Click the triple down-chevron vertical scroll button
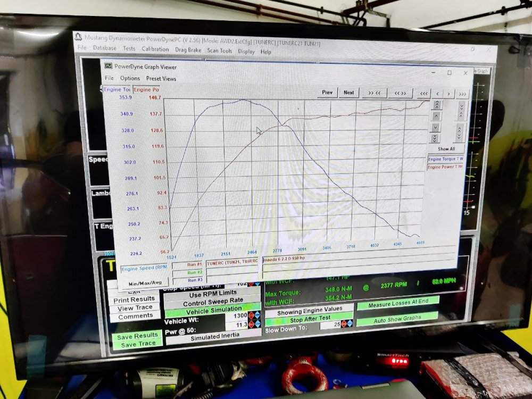This screenshot has width=532, height=399. 435,138
